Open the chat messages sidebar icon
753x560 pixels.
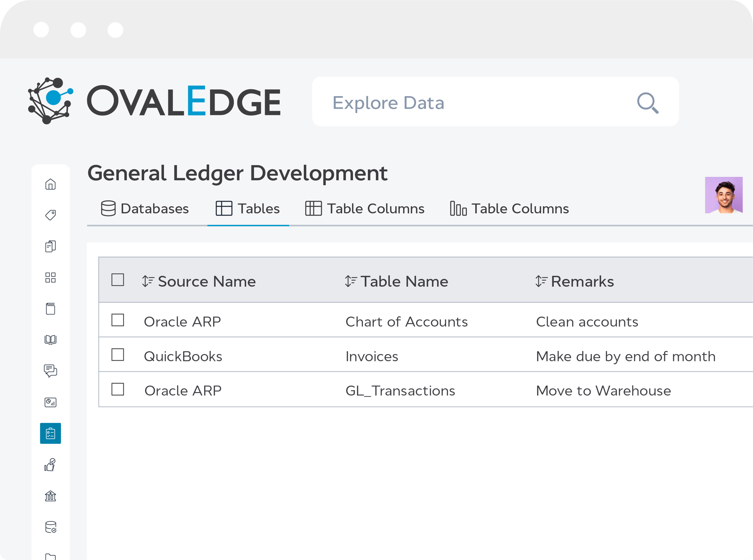point(50,371)
